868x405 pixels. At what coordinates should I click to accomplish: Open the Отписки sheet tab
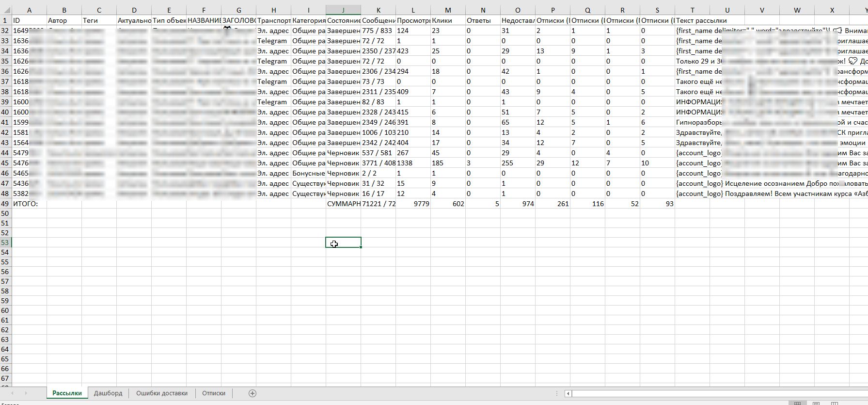[214, 393]
